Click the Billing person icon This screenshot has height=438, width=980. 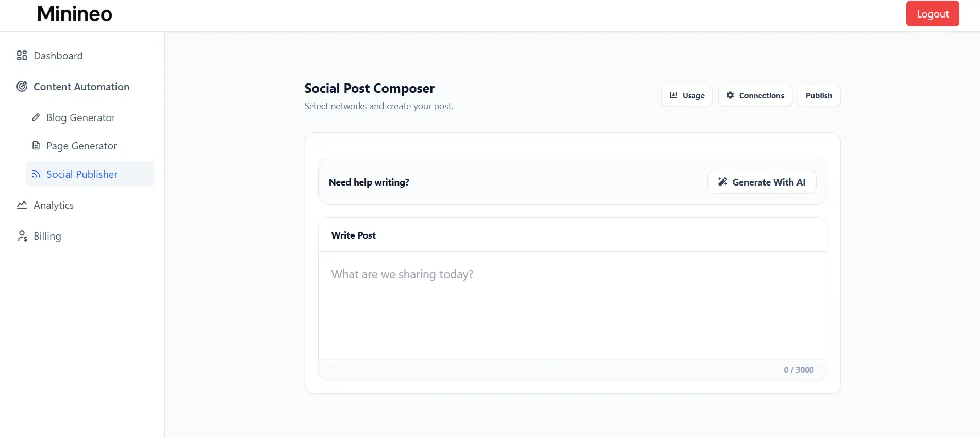[x=22, y=236]
